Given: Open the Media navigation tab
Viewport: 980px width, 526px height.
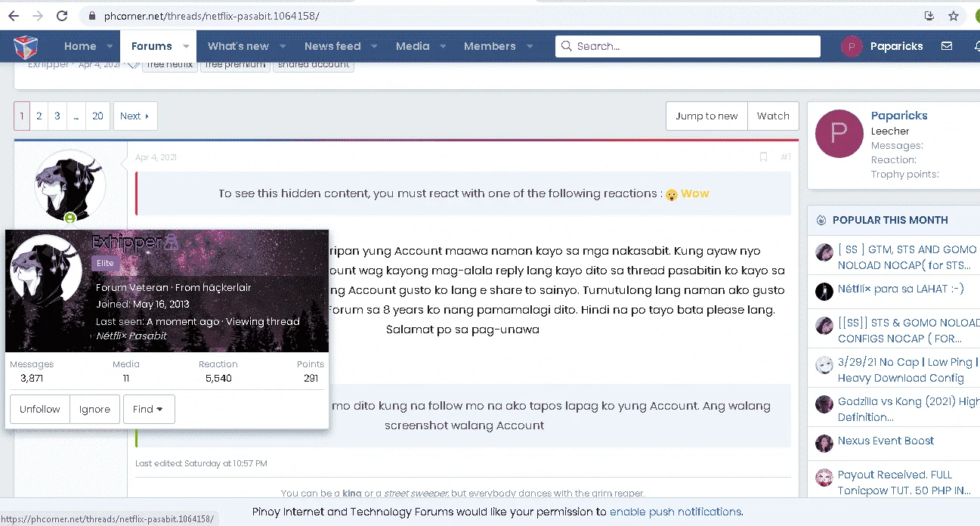Looking at the screenshot, I should (413, 46).
